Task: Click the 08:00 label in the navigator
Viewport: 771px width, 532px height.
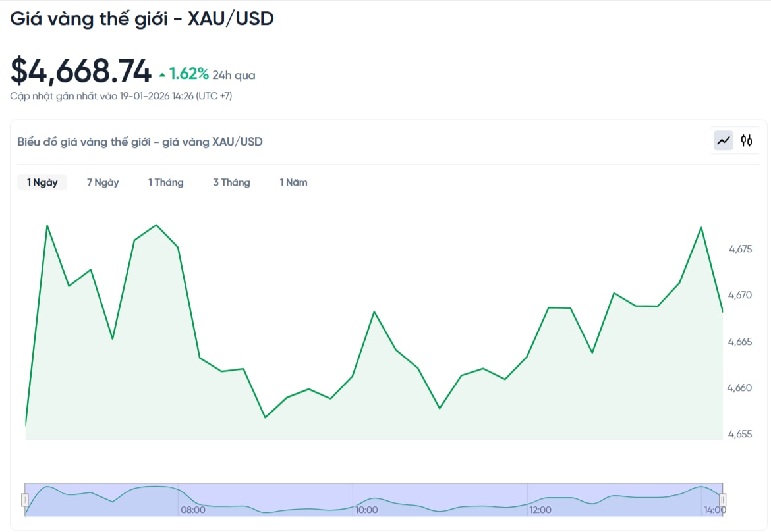Action: click(x=193, y=510)
